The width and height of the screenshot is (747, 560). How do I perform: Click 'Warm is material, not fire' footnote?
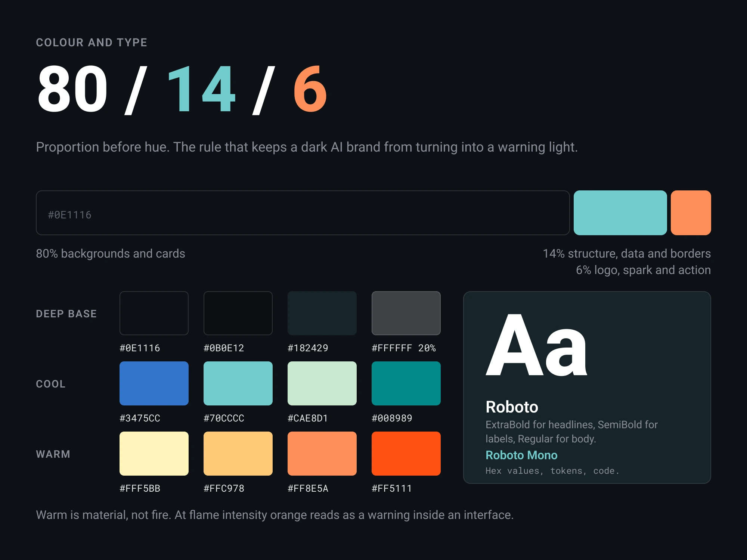point(275,515)
